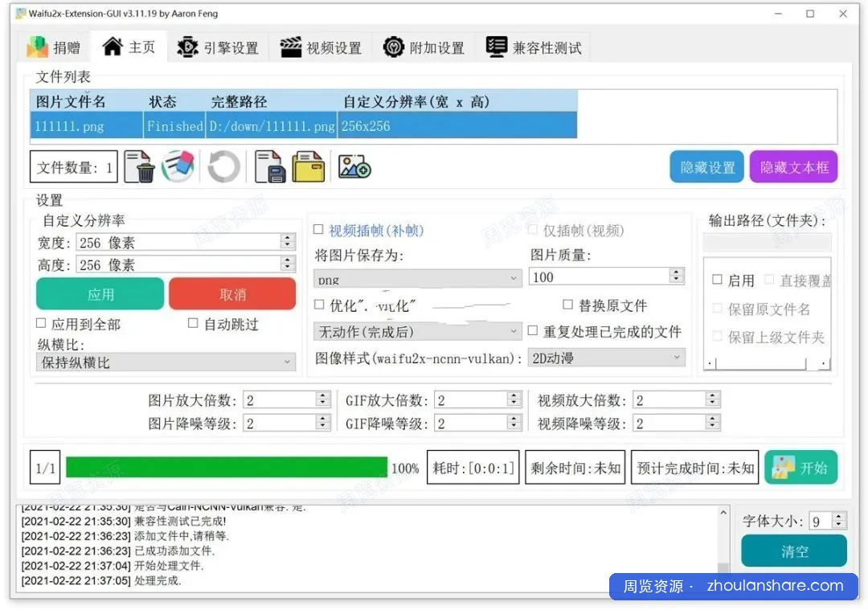Open the png save format dropdown
This screenshot has width=868, height=610.
click(x=417, y=278)
